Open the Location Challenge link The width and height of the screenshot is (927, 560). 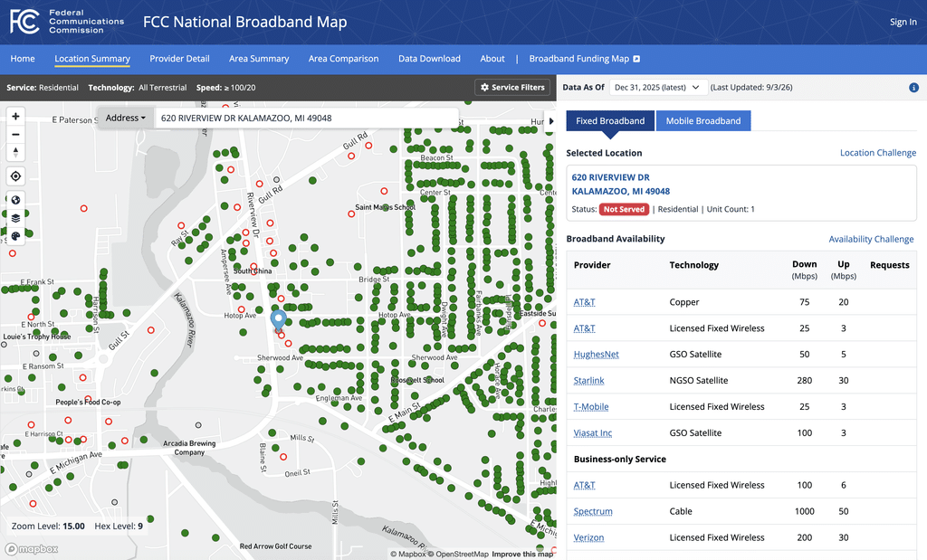coord(878,152)
